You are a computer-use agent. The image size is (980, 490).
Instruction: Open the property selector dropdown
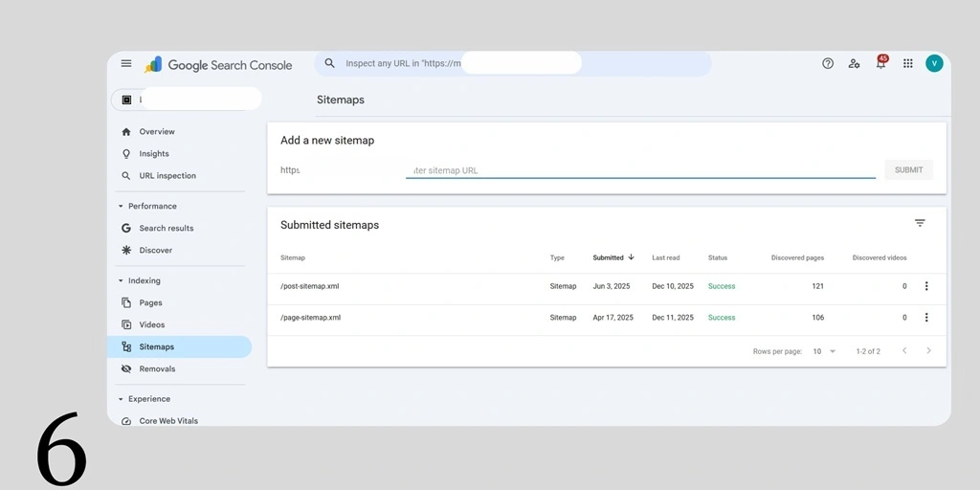(187, 100)
